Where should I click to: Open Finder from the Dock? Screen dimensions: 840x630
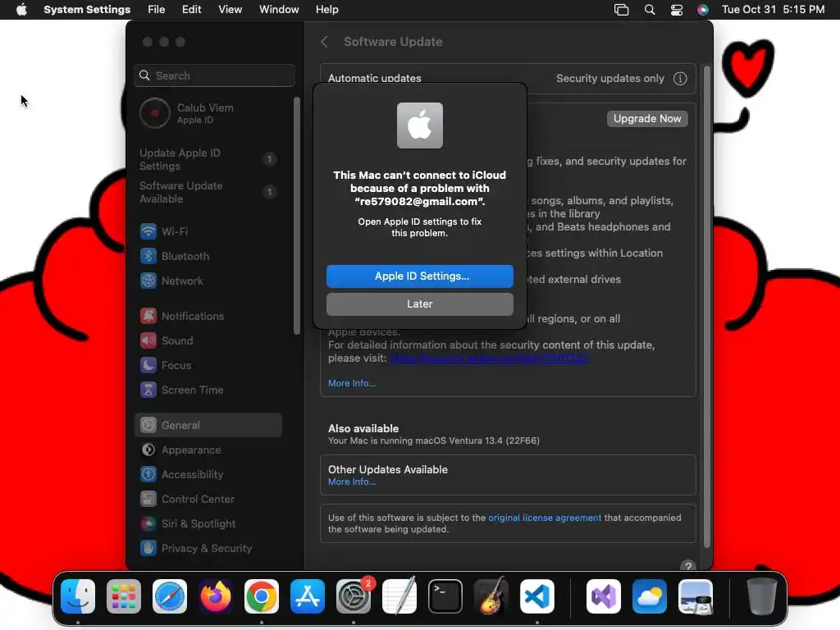point(78,596)
